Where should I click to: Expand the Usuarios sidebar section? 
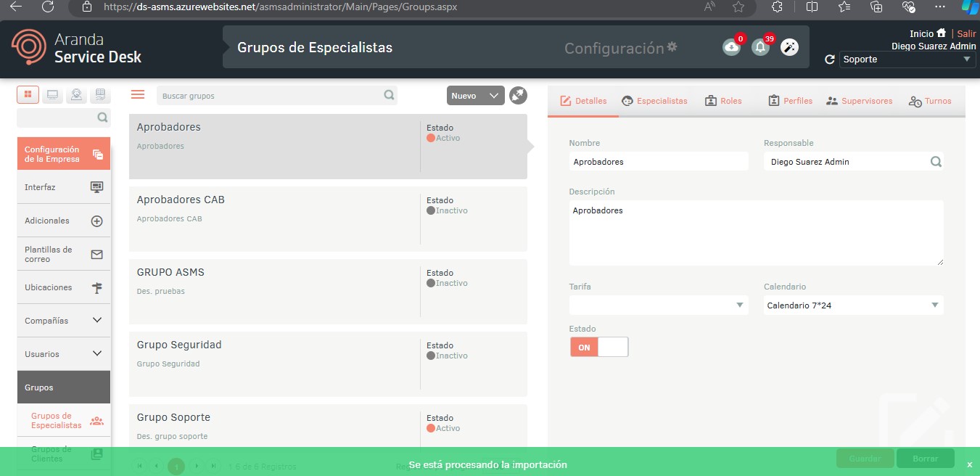pyautogui.click(x=64, y=354)
